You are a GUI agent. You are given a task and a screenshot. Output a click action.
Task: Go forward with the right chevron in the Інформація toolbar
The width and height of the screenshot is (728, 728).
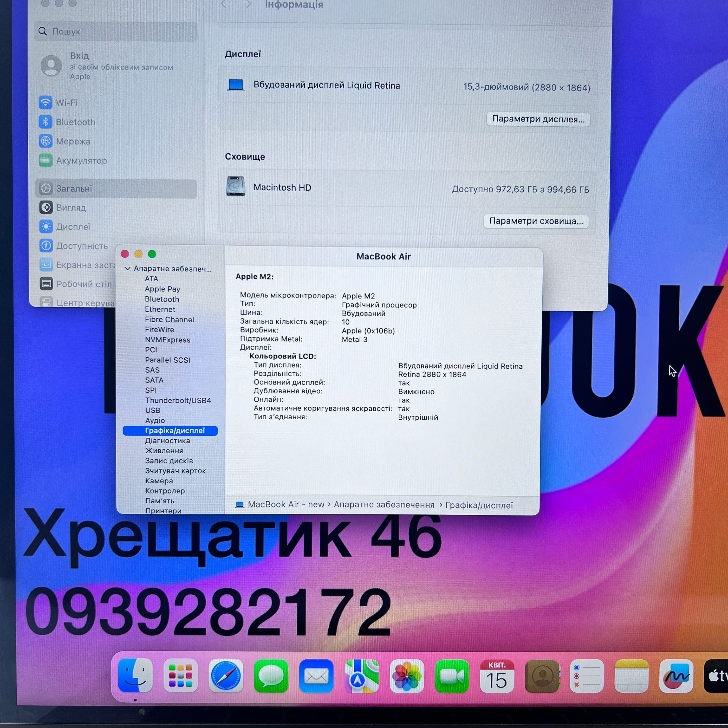(248, 5)
